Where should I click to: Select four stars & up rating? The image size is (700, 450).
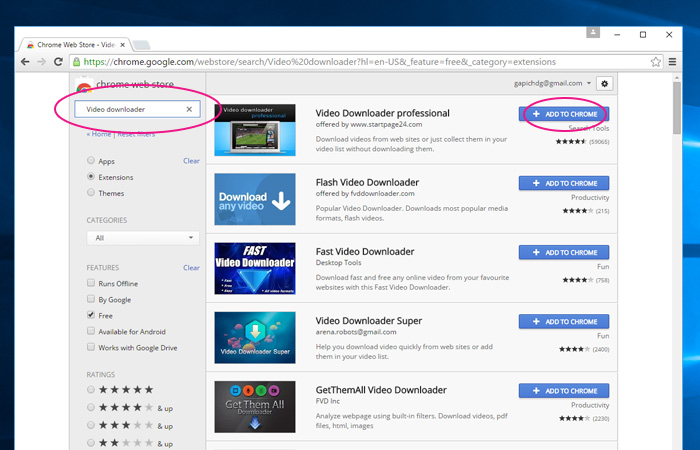pos(91,407)
